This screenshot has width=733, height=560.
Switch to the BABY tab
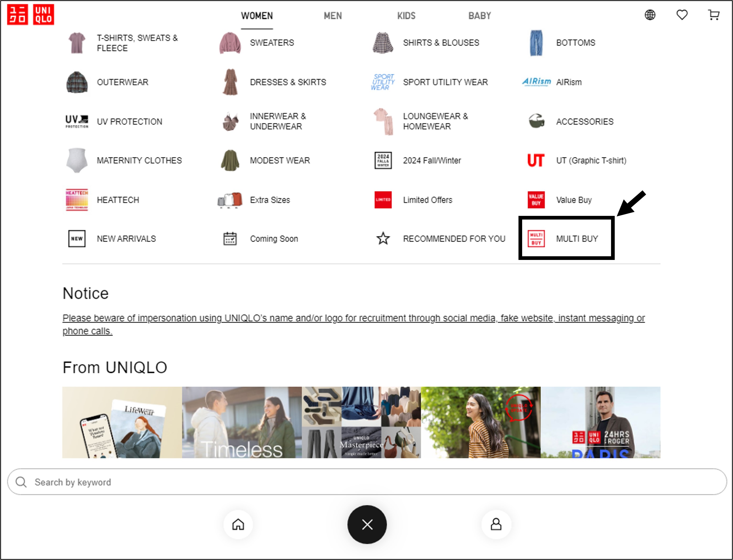[479, 16]
